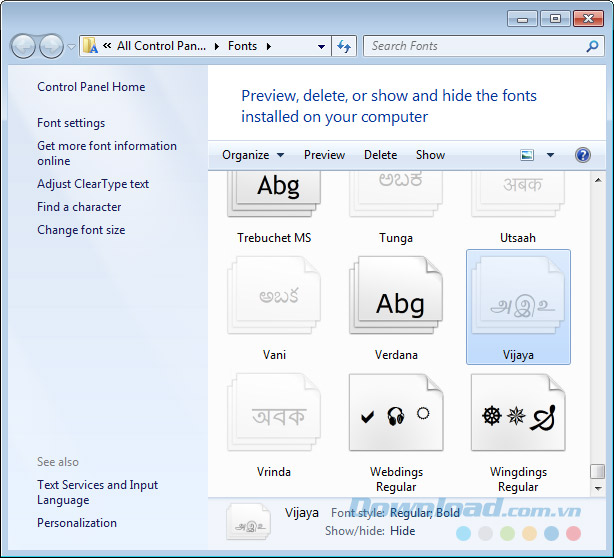Open Adjust ClearType text link
The height and width of the screenshot is (558, 614).
93,184
